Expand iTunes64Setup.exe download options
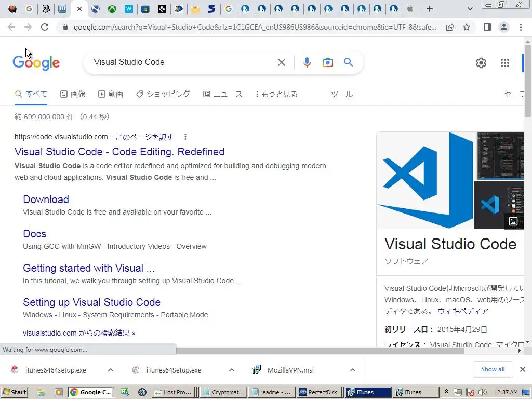This screenshot has height=399, width=532. pyautogui.click(x=232, y=370)
